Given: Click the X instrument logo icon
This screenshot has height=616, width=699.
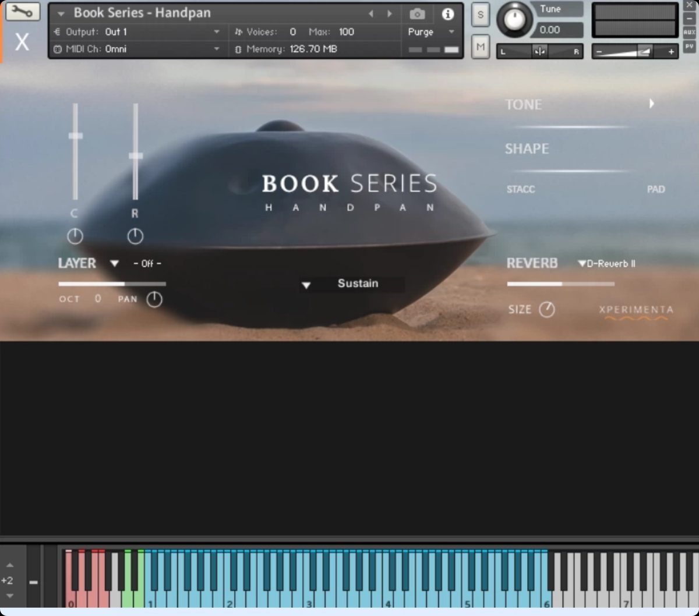Looking at the screenshot, I should [x=22, y=42].
